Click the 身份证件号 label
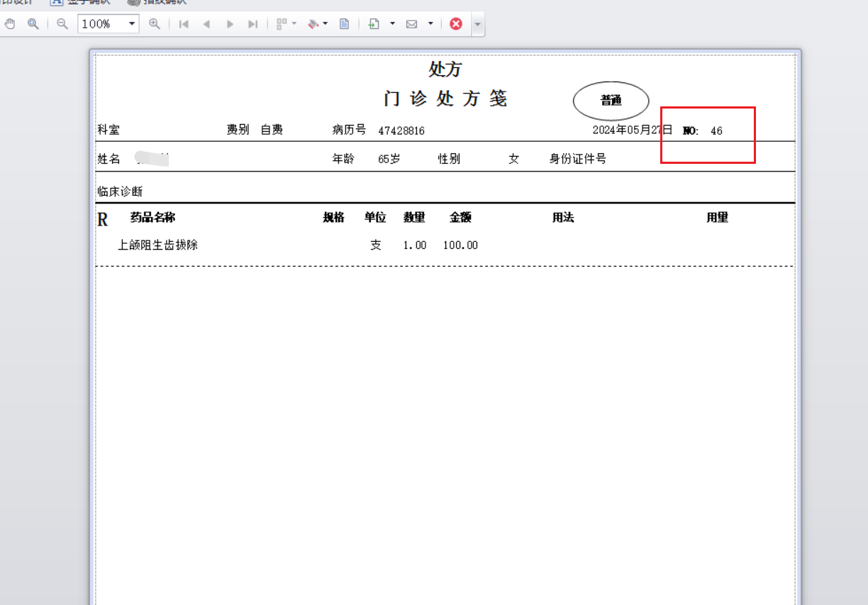This screenshot has height=605, width=868. pos(578,159)
